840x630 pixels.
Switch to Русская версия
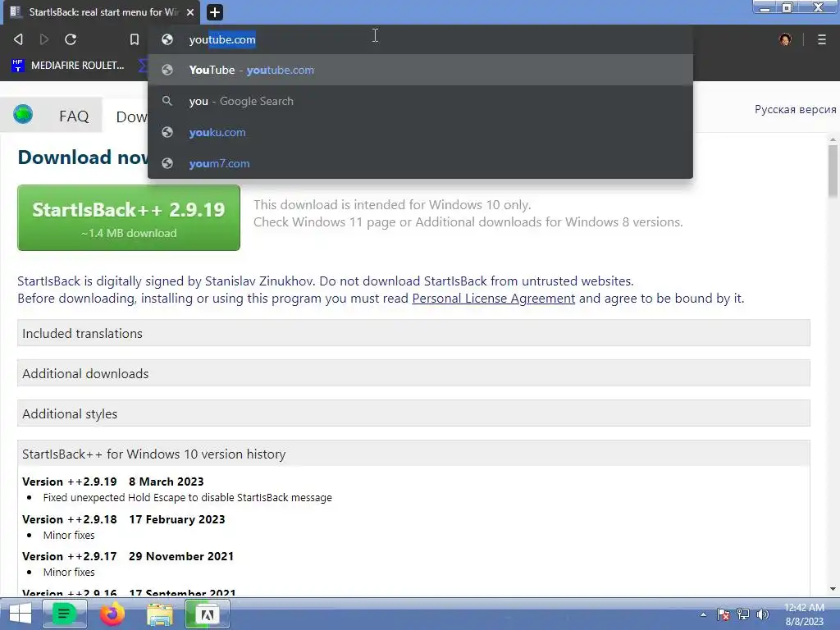(x=795, y=109)
